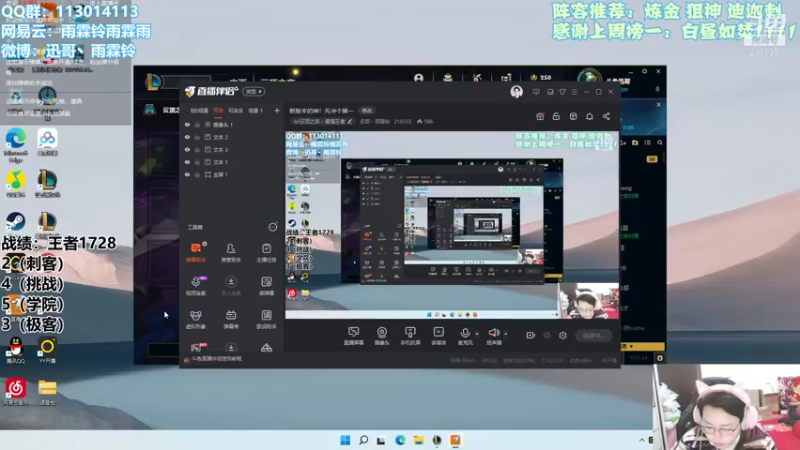800x450 pixels.
Task: Open Microsoft Edge desktop shortcut
Action: pyautogui.click(x=16, y=144)
